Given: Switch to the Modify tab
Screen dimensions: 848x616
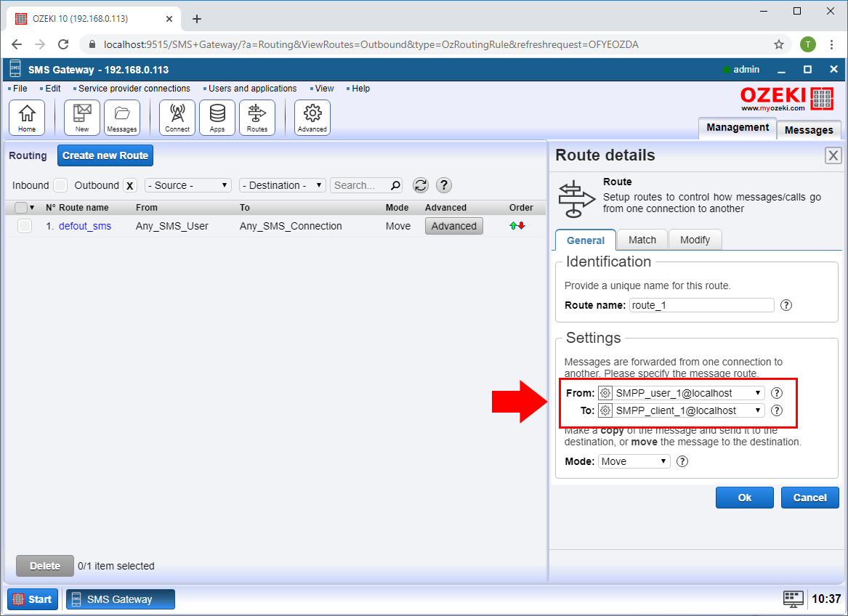Looking at the screenshot, I should point(695,240).
